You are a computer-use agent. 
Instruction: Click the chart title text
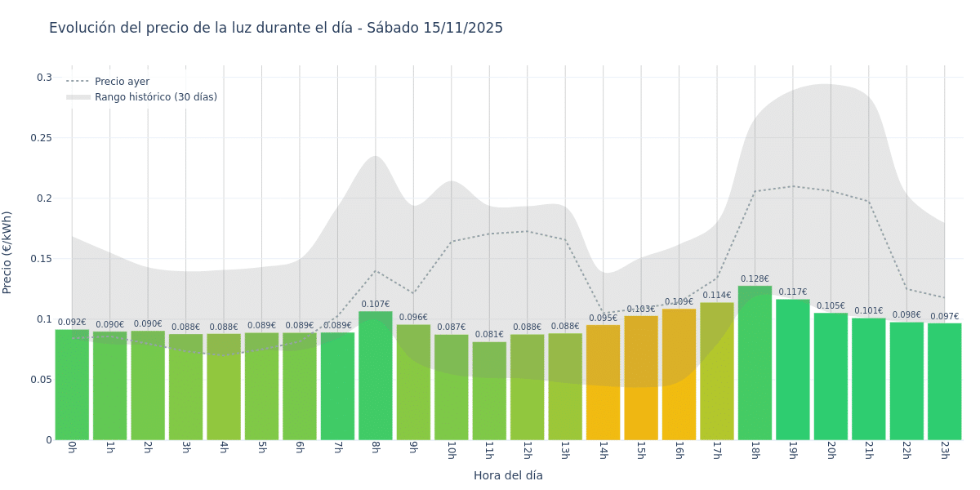click(276, 28)
